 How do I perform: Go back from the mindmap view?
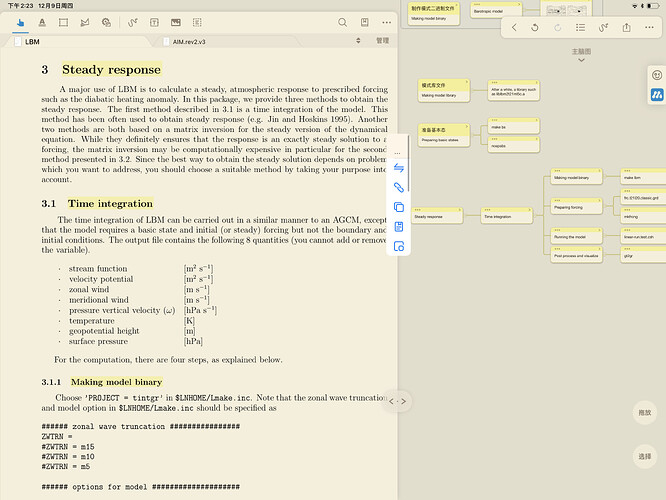pos(514,28)
